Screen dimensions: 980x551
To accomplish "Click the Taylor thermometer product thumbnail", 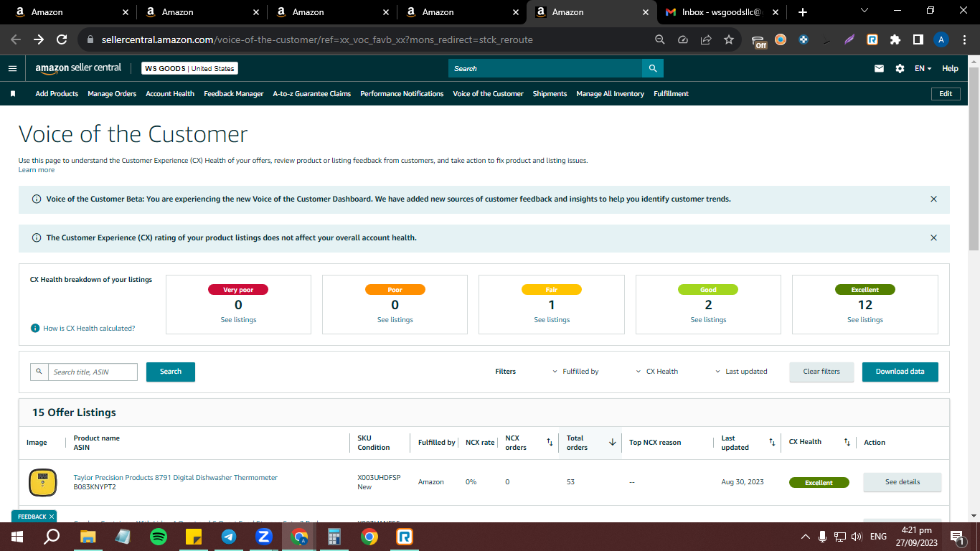I will [x=43, y=482].
